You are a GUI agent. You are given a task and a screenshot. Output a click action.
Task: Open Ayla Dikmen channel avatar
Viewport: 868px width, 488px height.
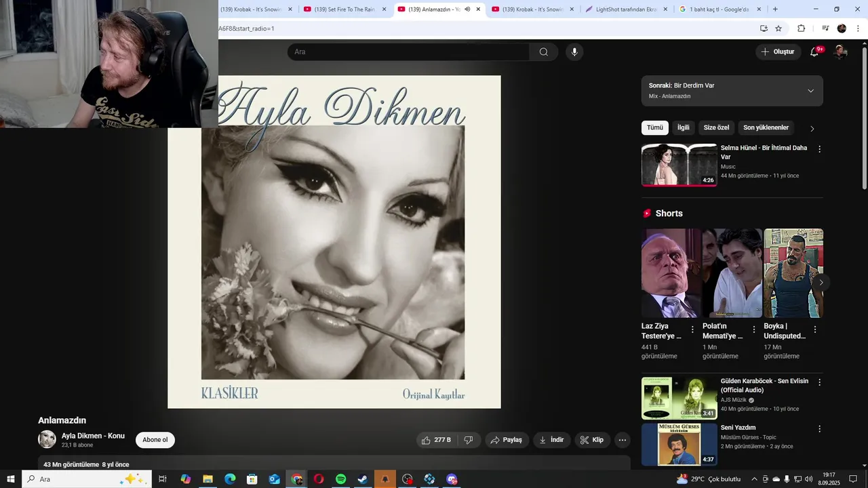[47, 439]
